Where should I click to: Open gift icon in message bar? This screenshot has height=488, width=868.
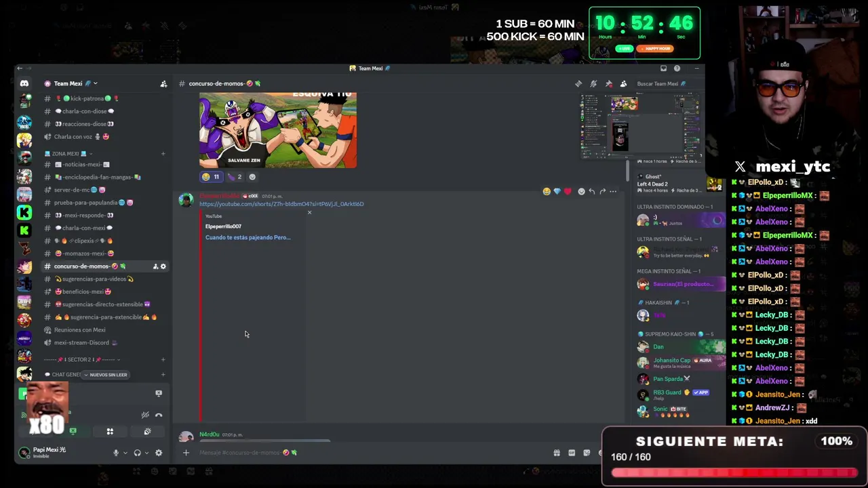point(557,453)
